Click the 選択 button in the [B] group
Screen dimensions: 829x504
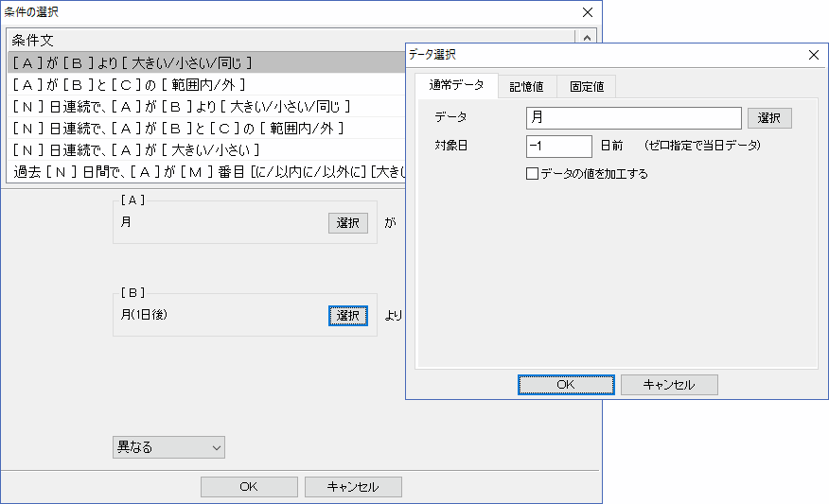point(348,316)
